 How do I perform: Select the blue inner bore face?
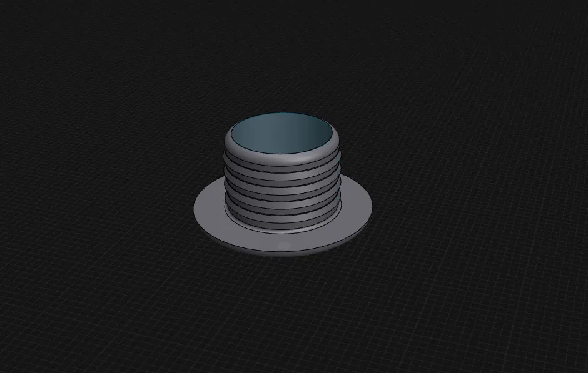pos(281,133)
